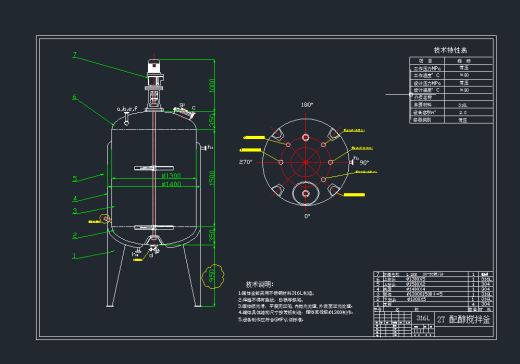This screenshot has height=364, width=520.
Task: Click callout number 1 pointing at the leg
Action: coord(74,256)
